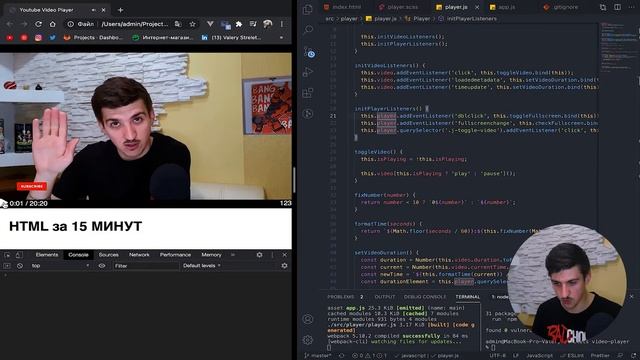Open the .gitignore editor tab
This screenshot has width=640, height=360.
561,7
